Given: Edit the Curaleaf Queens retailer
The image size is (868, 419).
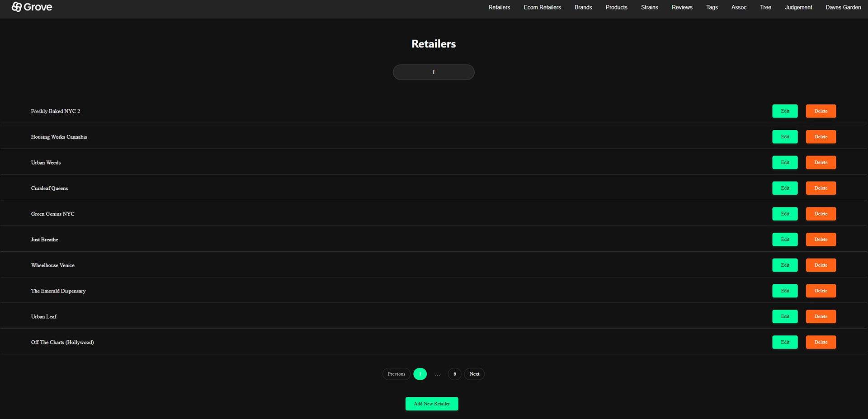Looking at the screenshot, I should [785, 188].
